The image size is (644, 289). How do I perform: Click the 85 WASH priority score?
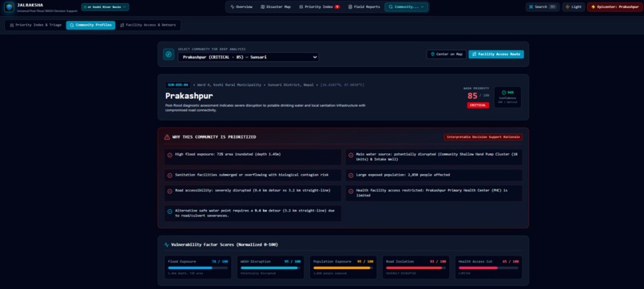[472, 96]
